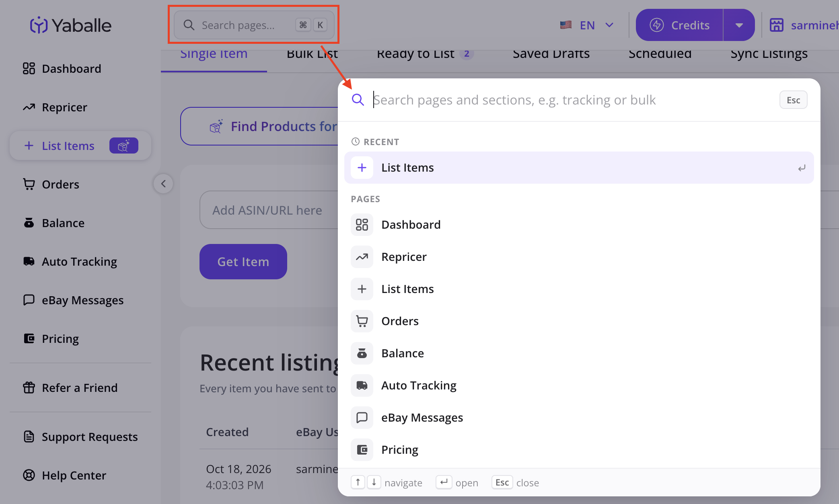Open the Bulk List tab
Image resolution: width=839 pixels, height=504 pixels.
point(312,55)
